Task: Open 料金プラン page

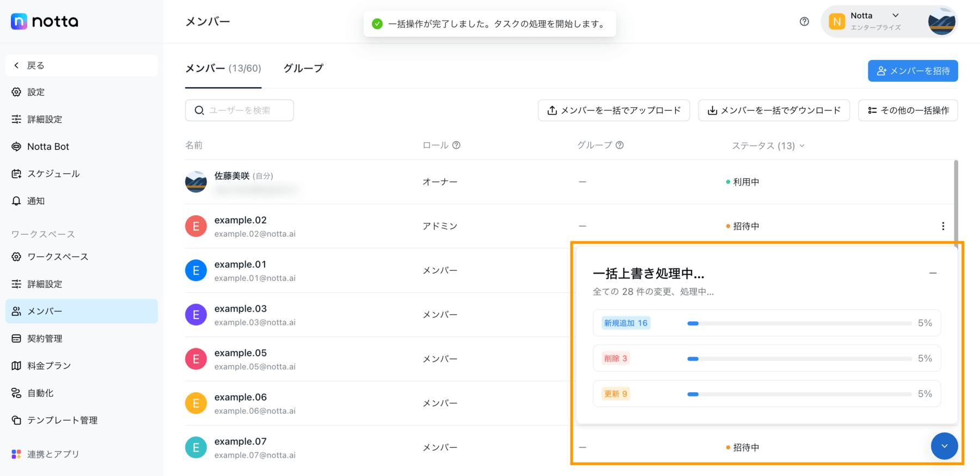Action: coord(82,365)
